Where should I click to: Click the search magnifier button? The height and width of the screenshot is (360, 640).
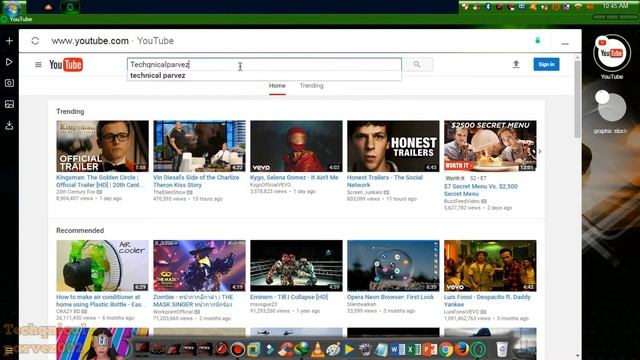417,64
